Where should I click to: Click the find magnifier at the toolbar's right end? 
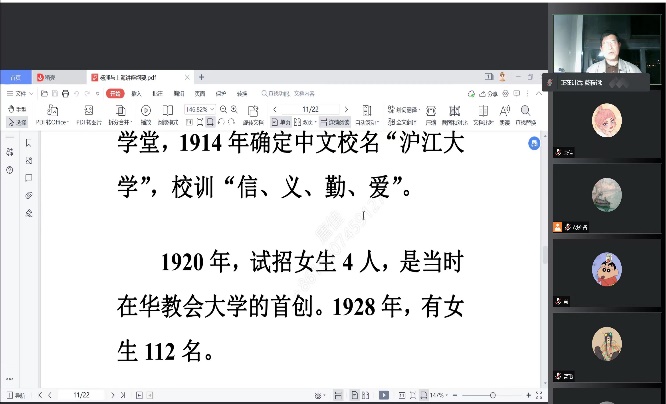(x=526, y=115)
